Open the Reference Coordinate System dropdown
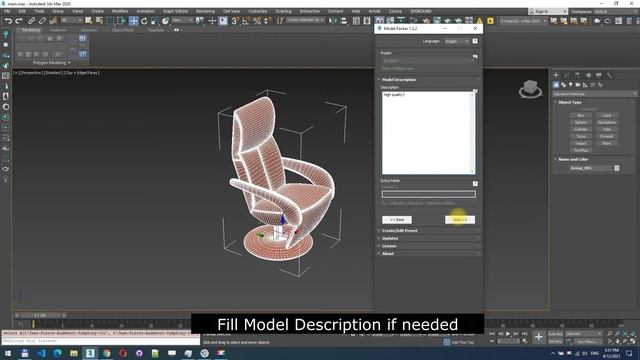This screenshot has height=360, width=640. tap(182, 20)
